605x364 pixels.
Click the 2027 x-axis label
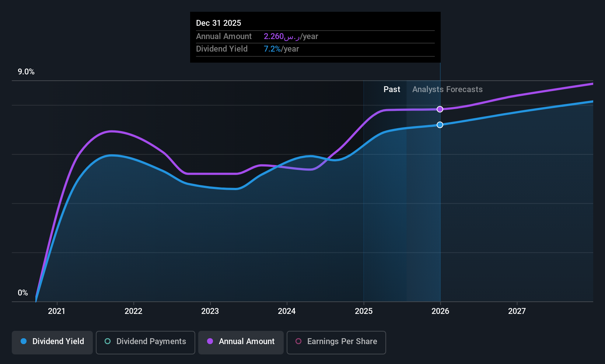(x=517, y=311)
